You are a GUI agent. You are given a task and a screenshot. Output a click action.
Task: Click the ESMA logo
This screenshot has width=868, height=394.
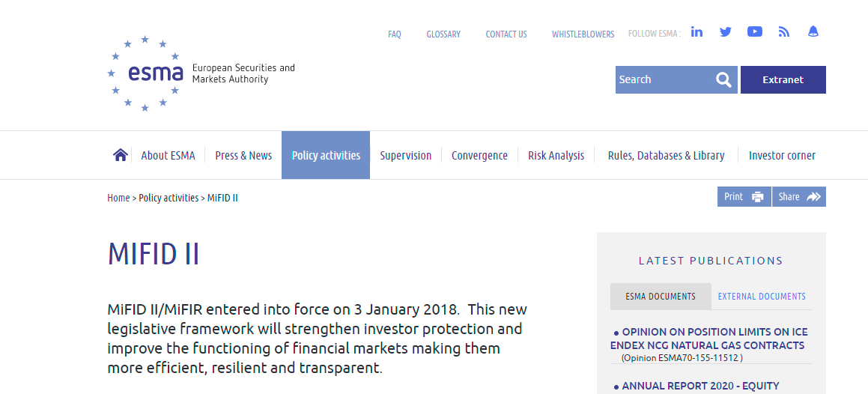click(x=146, y=73)
